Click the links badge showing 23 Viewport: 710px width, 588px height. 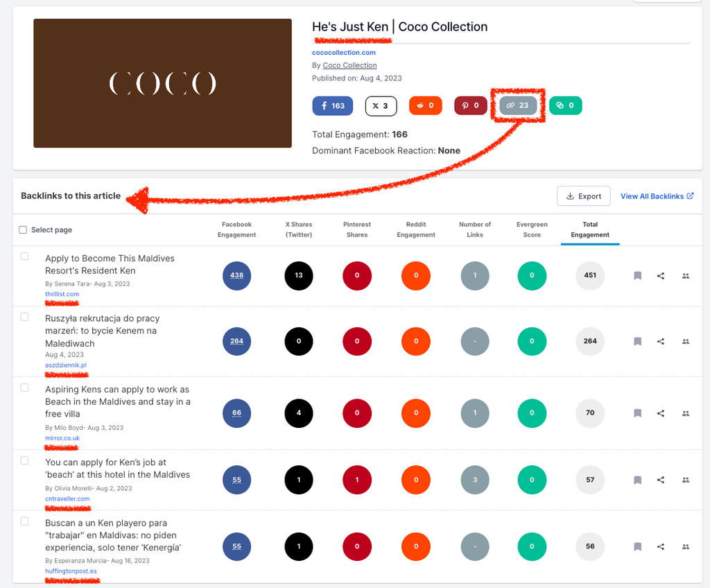[x=518, y=105]
